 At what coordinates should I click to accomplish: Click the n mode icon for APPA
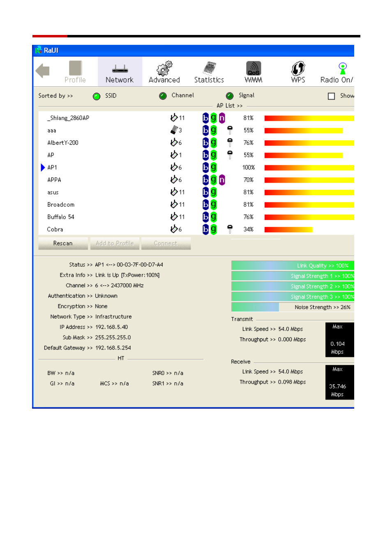tap(222, 180)
